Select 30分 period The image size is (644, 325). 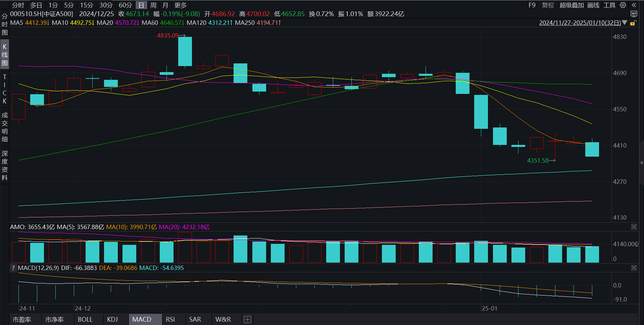[106, 5]
